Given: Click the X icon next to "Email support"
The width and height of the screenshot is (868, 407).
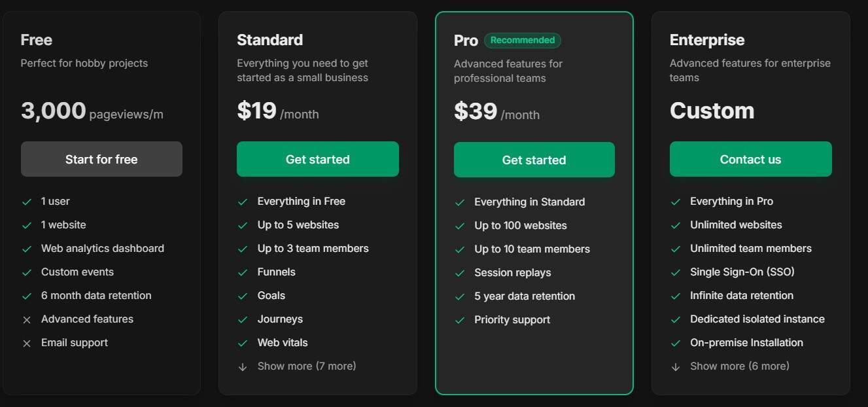Looking at the screenshot, I should coord(26,343).
